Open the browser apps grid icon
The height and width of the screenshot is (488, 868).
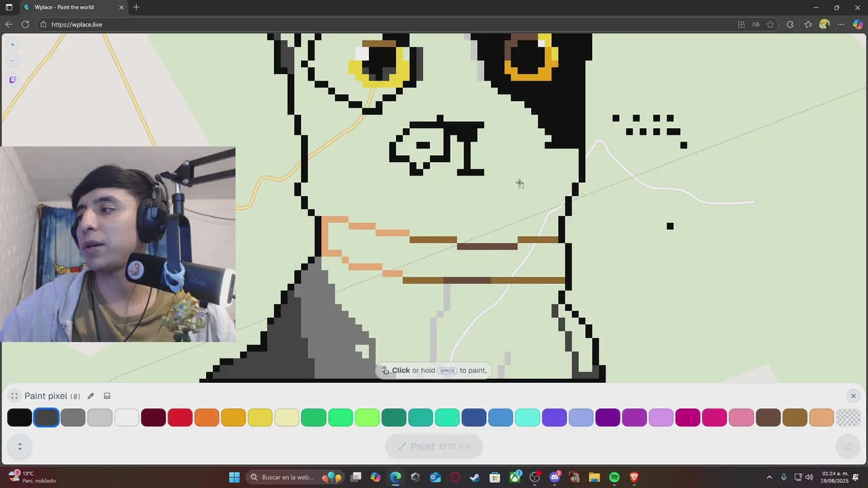pyautogui.click(x=741, y=24)
